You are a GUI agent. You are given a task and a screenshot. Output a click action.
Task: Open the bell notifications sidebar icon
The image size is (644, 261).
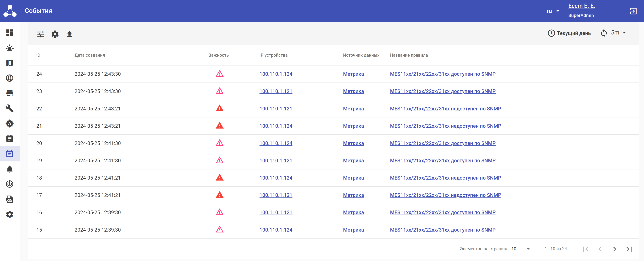[9, 169]
